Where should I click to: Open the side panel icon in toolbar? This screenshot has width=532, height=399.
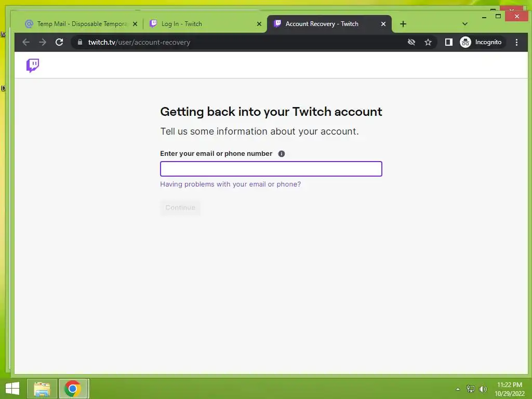tap(448, 42)
